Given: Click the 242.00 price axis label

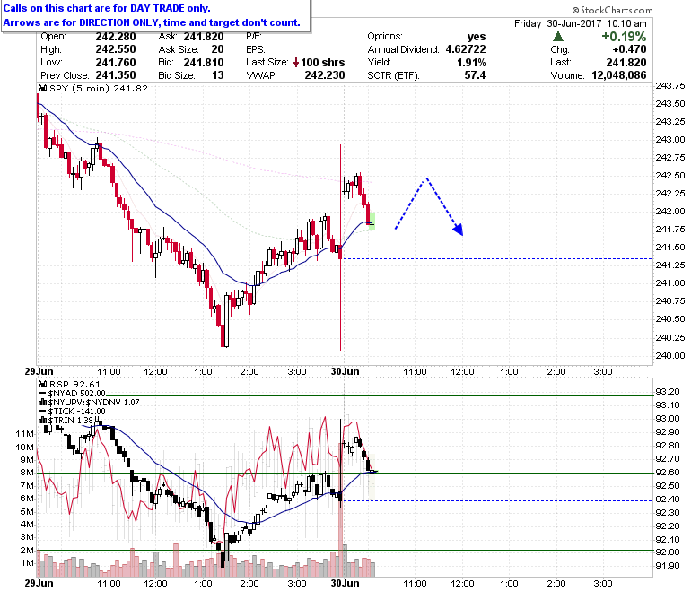Looking at the screenshot, I should tap(670, 211).
